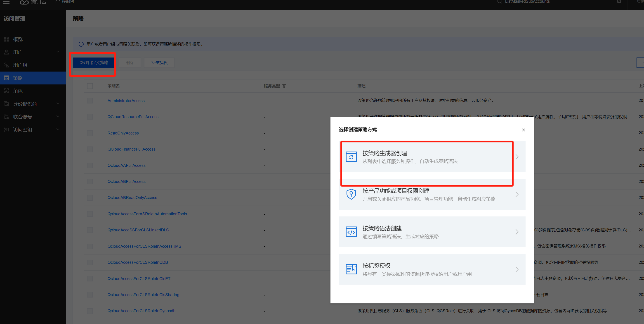Viewport: 644px width, 324px height.
Task: Expand the 用户 sidebar submenu
Action: click(58, 52)
